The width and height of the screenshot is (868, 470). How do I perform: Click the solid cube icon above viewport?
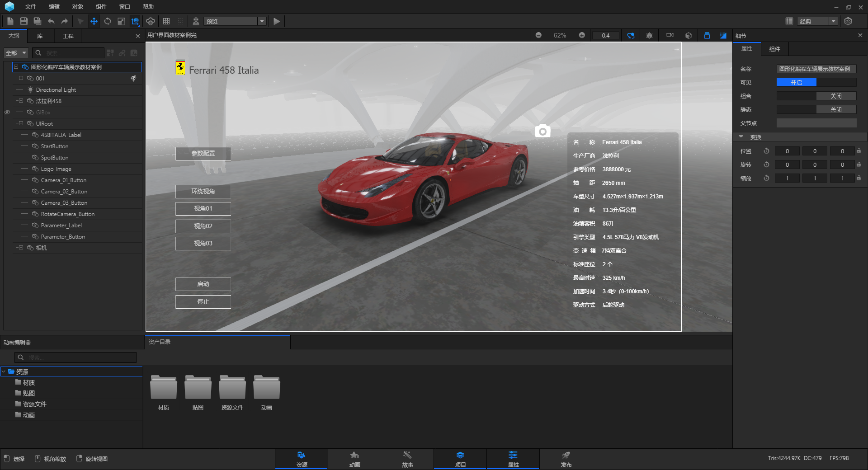pyautogui.click(x=689, y=35)
